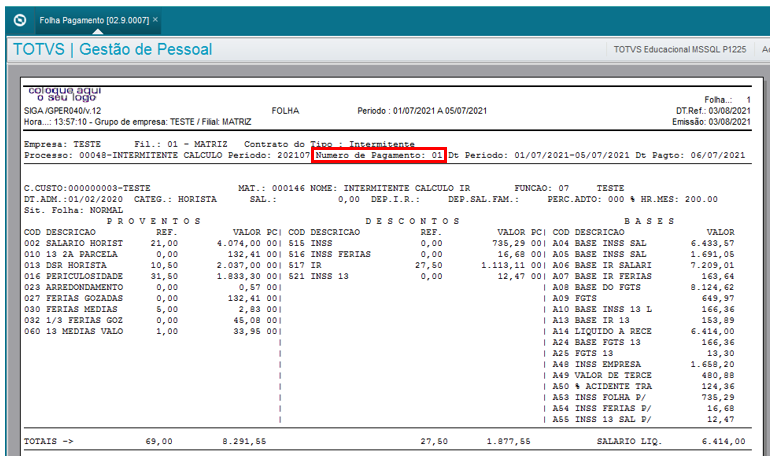Click the total 8.291,55 proventos value
The height and width of the screenshot is (456, 770).
coord(244,441)
